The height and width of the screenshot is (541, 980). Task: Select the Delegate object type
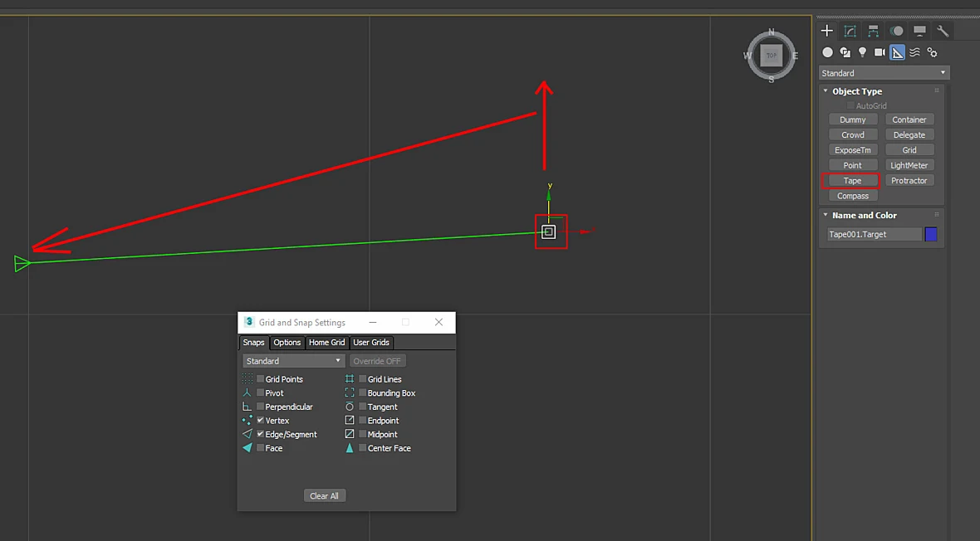point(909,134)
